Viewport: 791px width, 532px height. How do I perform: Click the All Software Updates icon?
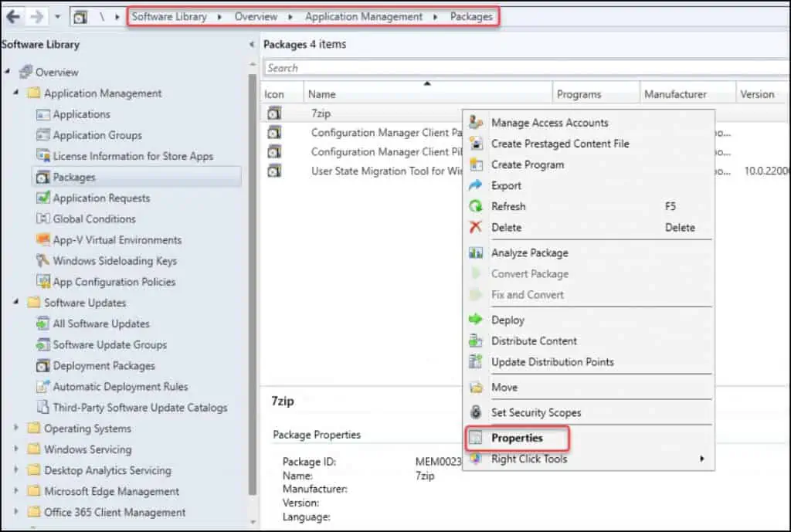[x=43, y=324]
